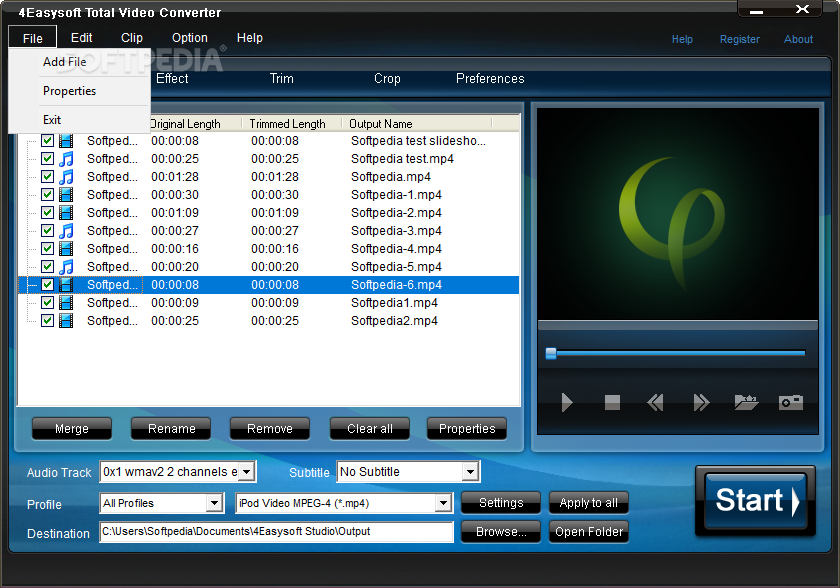Click the Help link at top right
The image size is (840, 588).
pos(682,39)
